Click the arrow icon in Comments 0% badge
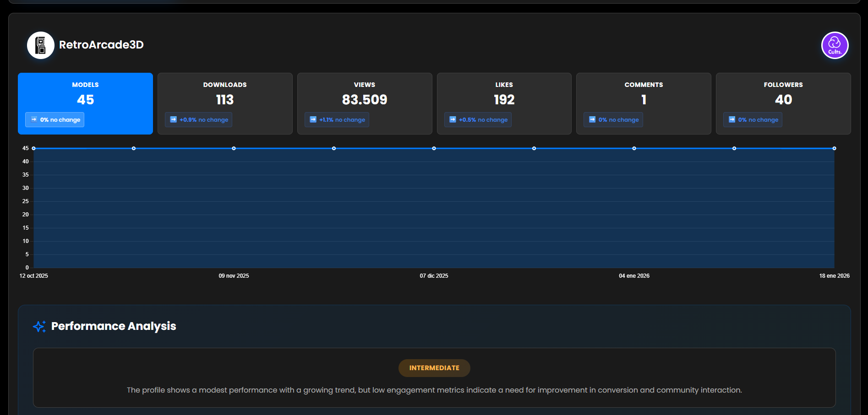This screenshot has height=415, width=868. (x=591, y=119)
